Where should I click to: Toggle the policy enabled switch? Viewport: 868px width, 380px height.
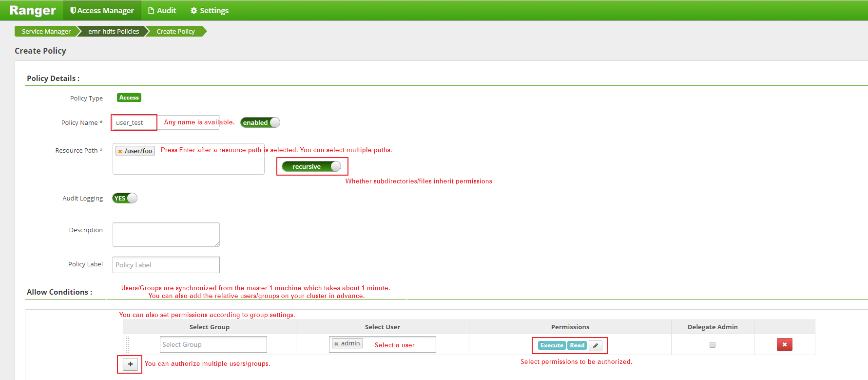pos(260,122)
